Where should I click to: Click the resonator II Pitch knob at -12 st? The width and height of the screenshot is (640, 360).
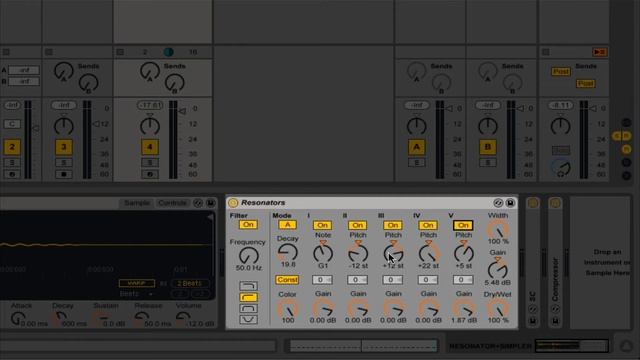click(358, 253)
